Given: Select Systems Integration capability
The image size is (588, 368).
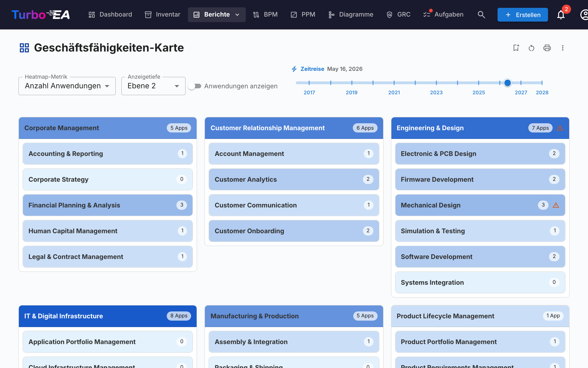Looking at the screenshot, I should (480, 283).
